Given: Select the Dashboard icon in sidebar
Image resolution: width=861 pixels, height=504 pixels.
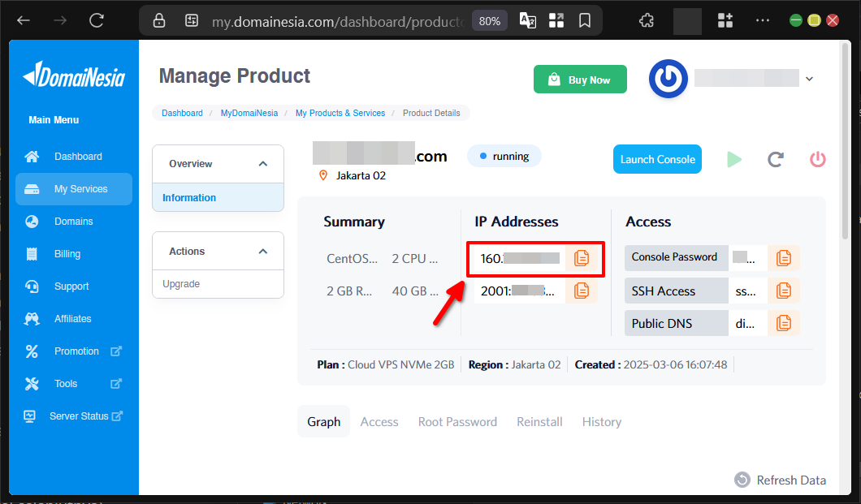Looking at the screenshot, I should 32,156.
